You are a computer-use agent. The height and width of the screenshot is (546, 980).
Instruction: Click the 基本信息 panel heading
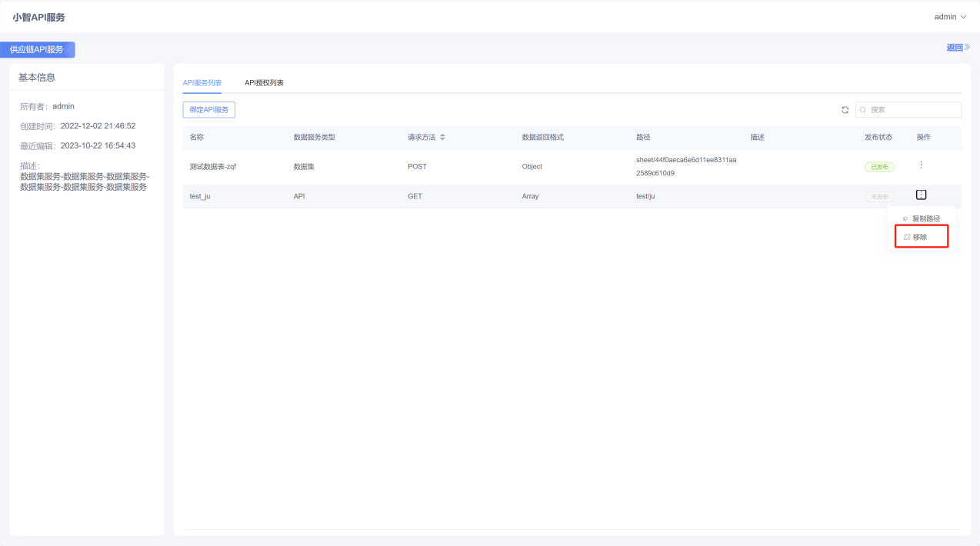[x=37, y=77]
